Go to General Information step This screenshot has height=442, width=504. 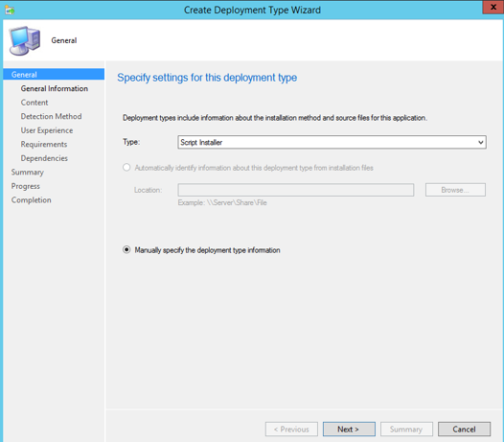point(55,88)
